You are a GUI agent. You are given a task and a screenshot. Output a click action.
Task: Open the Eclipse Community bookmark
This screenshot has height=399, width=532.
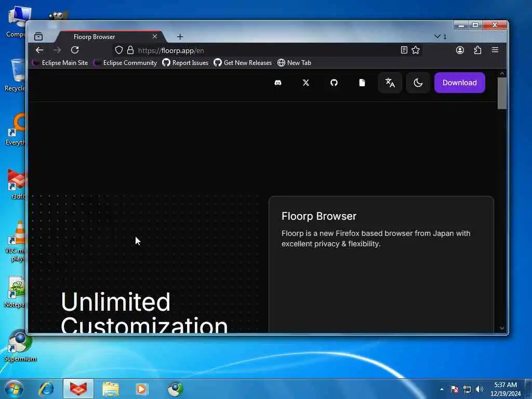point(125,63)
